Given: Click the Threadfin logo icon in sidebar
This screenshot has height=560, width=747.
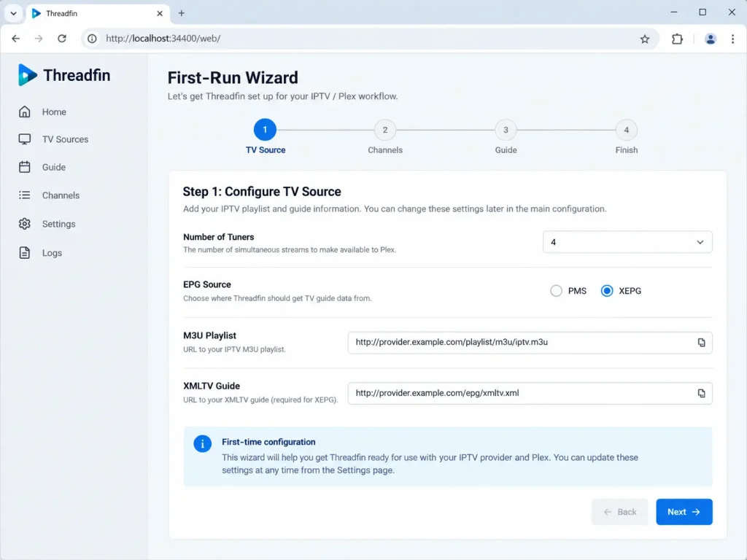Looking at the screenshot, I should click(27, 75).
